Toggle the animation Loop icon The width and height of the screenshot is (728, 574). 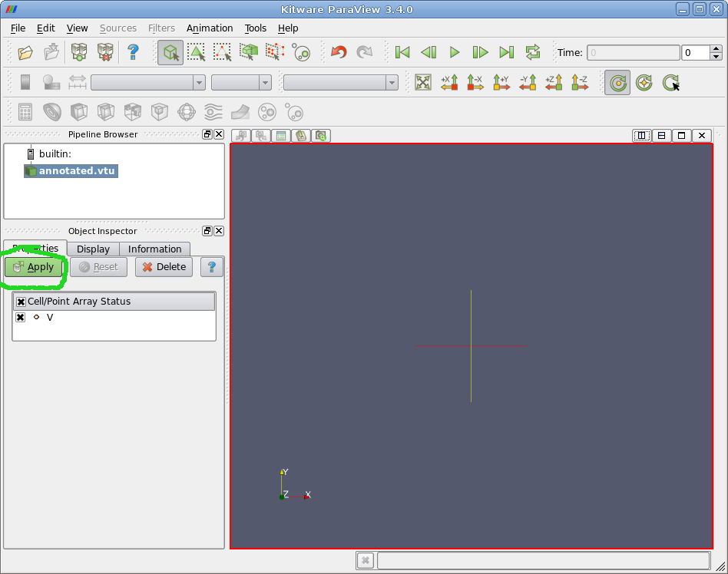[x=532, y=52]
